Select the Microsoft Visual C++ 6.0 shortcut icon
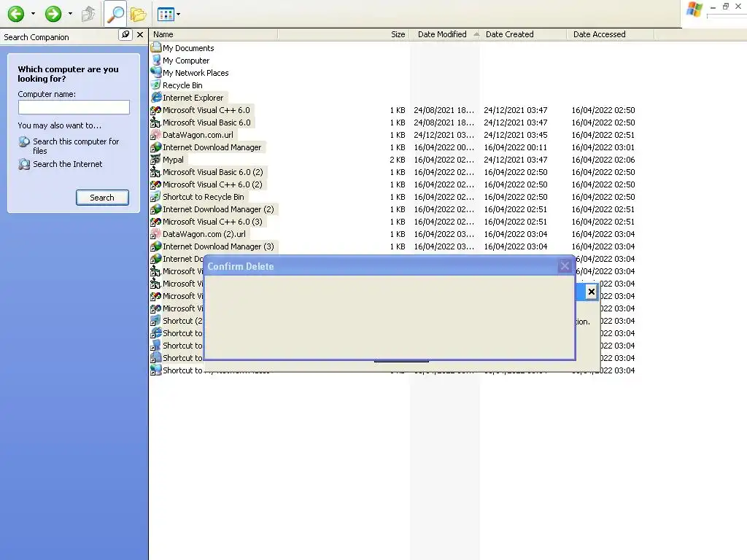 point(156,110)
